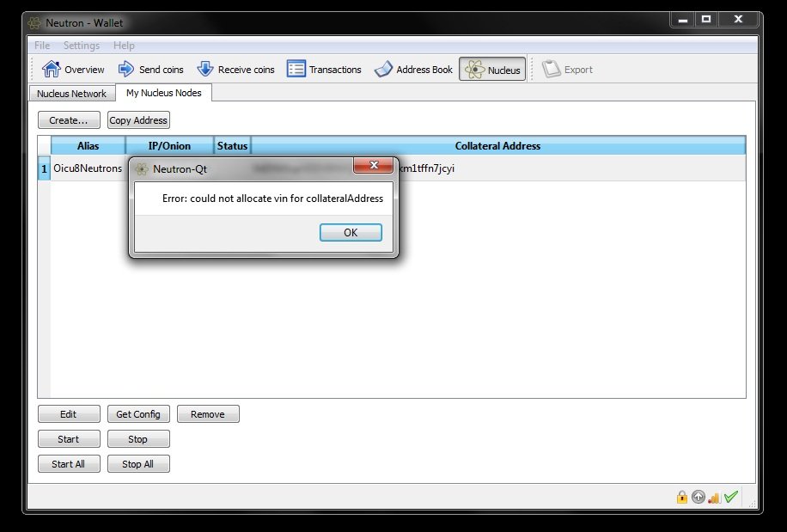
Task: Sort by the Alias column header
Action: [x=88, y=145]
